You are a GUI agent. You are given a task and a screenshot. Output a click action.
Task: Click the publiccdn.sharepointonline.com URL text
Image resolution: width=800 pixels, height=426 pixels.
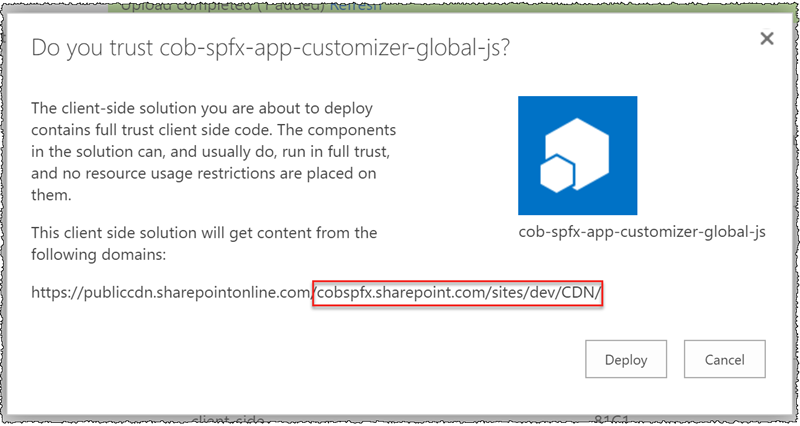click(x=317, y=293)
